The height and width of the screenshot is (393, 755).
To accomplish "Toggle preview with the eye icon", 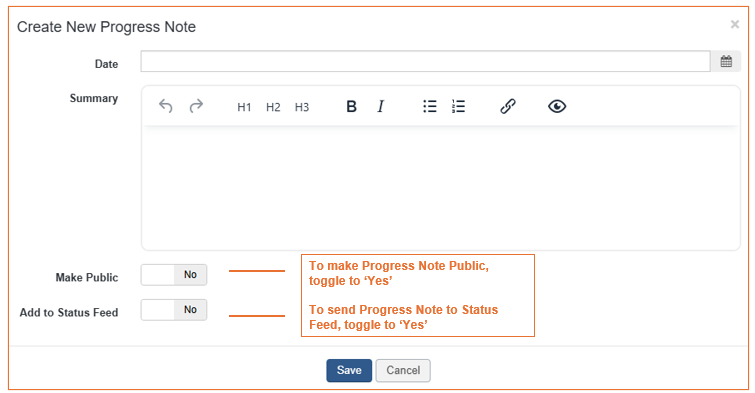I will (557, 106).
